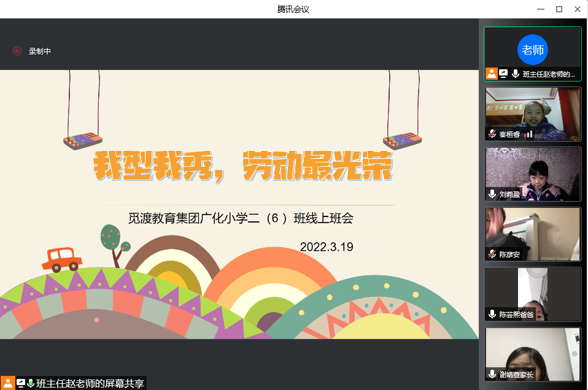Image resolution: width=588 pixels, height=390 pixels.
Task: Click the subtitle 觅渡教育集团广化小学二（6）班线上班会
Action: 241,218
